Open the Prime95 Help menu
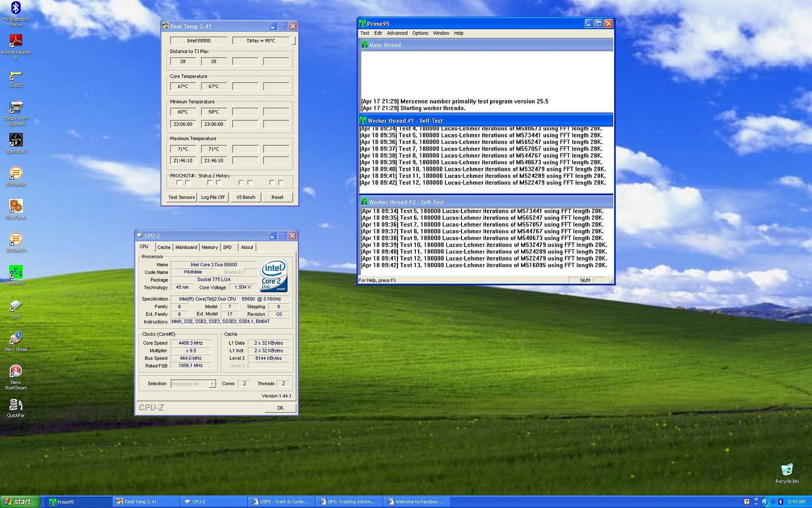812x508 pixels. click(x=459, y=33)
